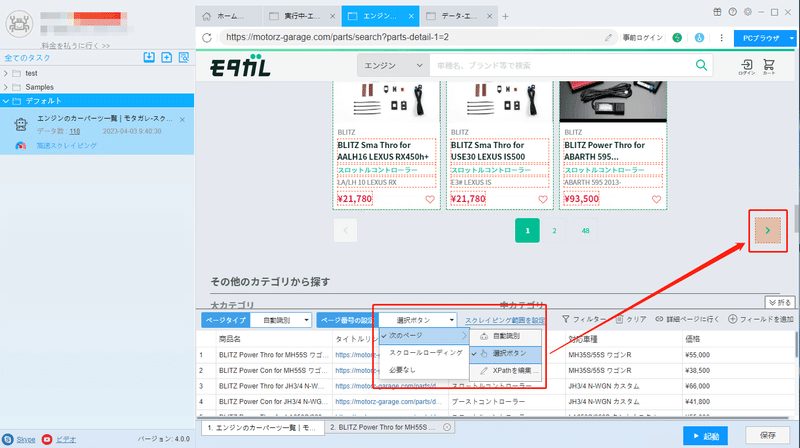Viewport: 800px width, 448px height.
Task: Click the green search magnifier icon on the webpage
Action: pyautogui.click(x=702, y=65)
